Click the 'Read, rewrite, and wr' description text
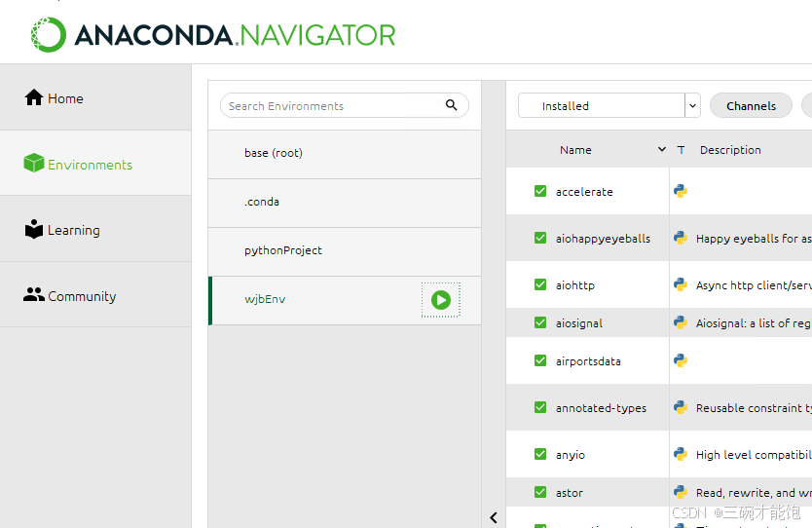 [x=754, y=492]
